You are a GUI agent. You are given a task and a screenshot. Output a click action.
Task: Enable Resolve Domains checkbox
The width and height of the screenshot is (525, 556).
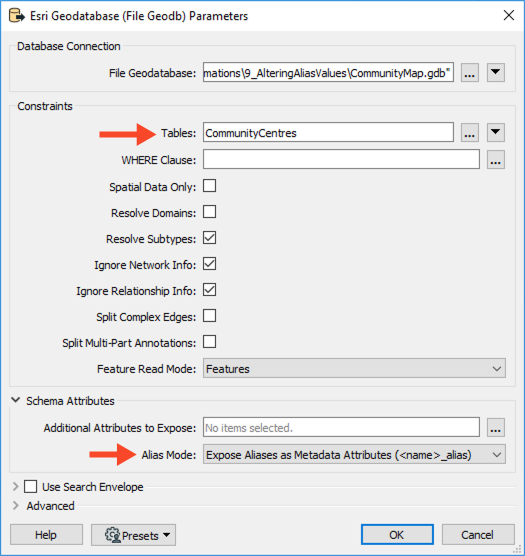(210, 212)
